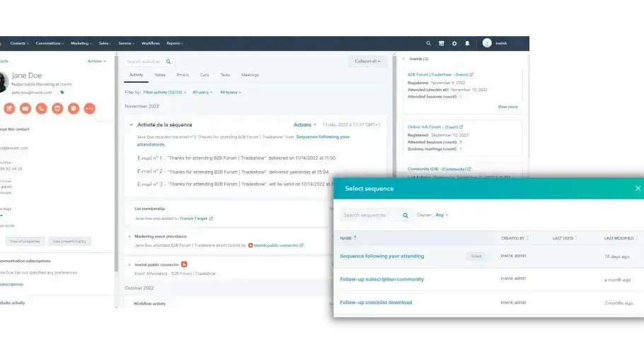Click the orange email icon for Jane Doe
This screenshot has width=644, height=362.
(25, 108)
